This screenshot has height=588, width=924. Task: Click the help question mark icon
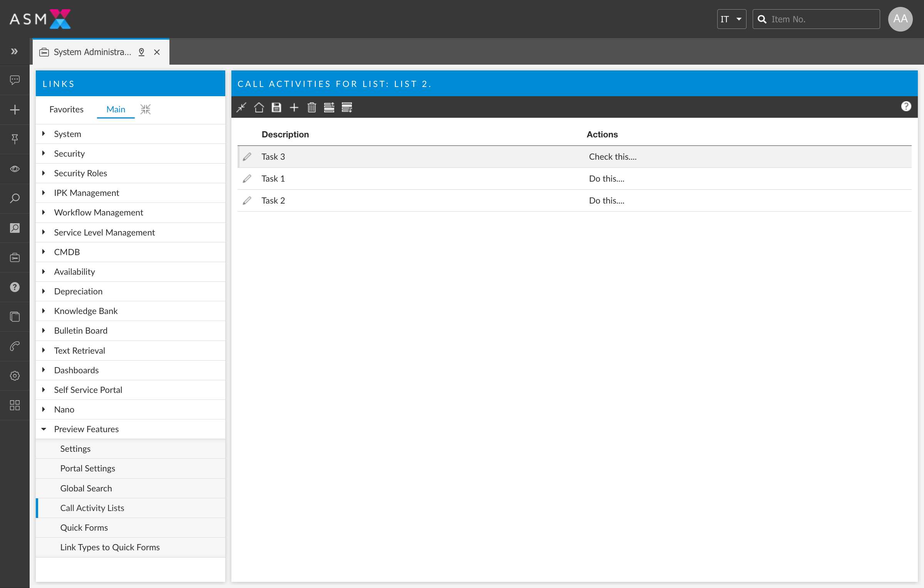point(907,106)
